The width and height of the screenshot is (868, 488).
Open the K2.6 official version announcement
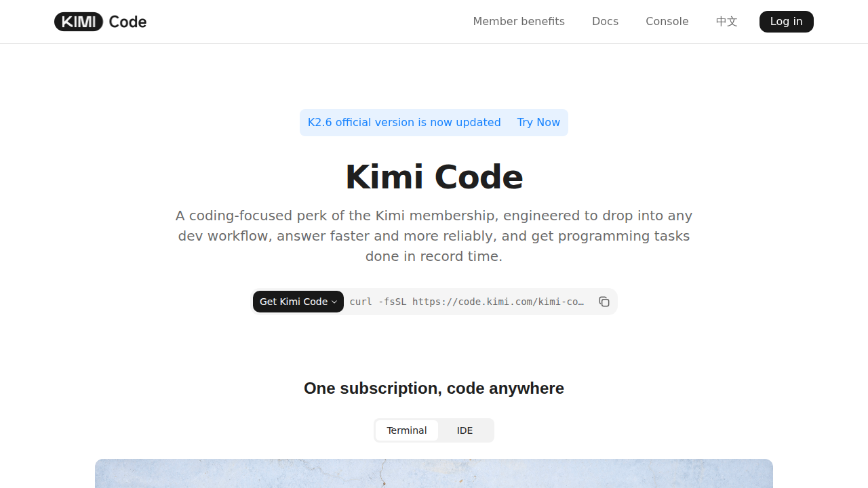coord(404,123)
